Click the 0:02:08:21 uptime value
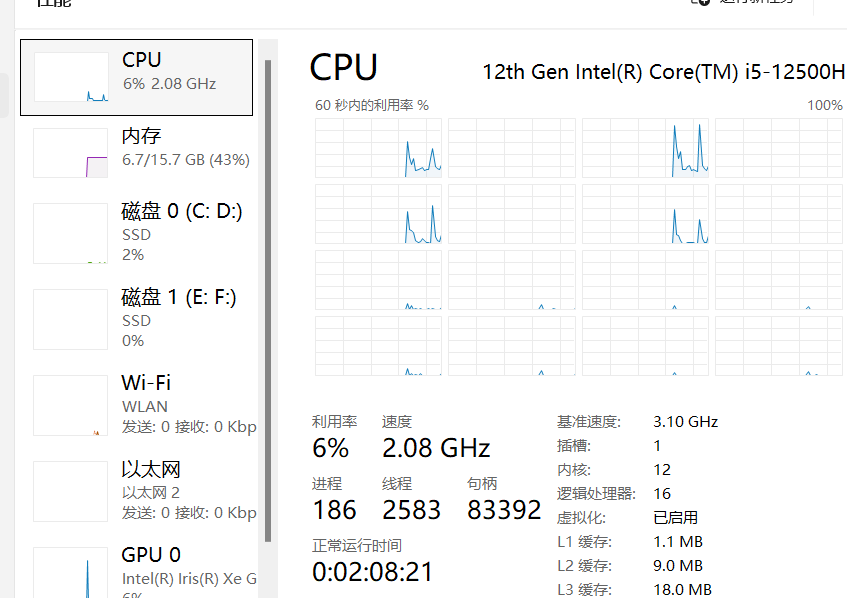 372,572
